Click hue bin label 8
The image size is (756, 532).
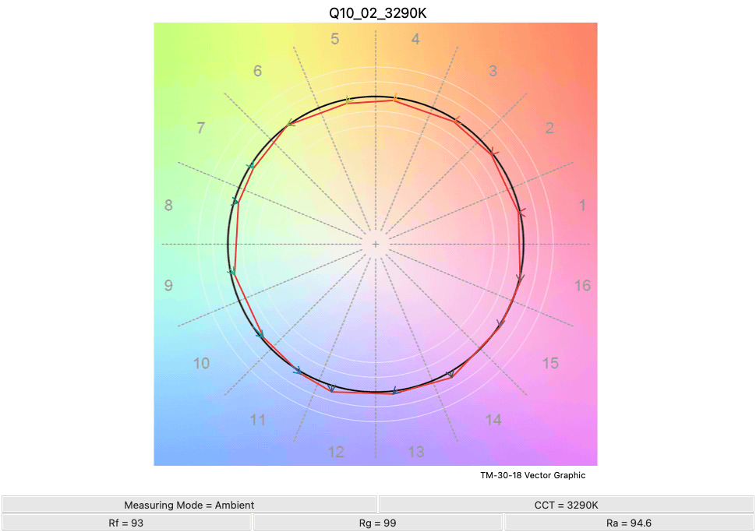[168, 206]
